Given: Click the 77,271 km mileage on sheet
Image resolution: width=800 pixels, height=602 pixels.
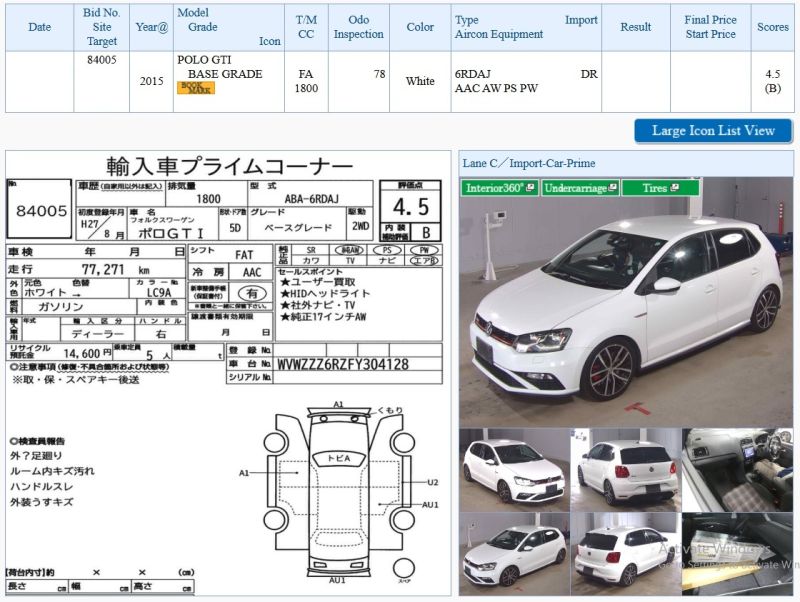Looking at the screenshot, I should pyautogui.click(x=116, y=269).
